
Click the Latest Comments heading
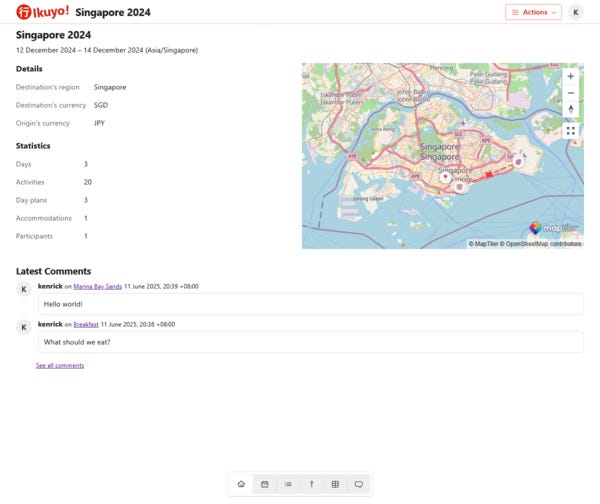click(x=54, y=271)
